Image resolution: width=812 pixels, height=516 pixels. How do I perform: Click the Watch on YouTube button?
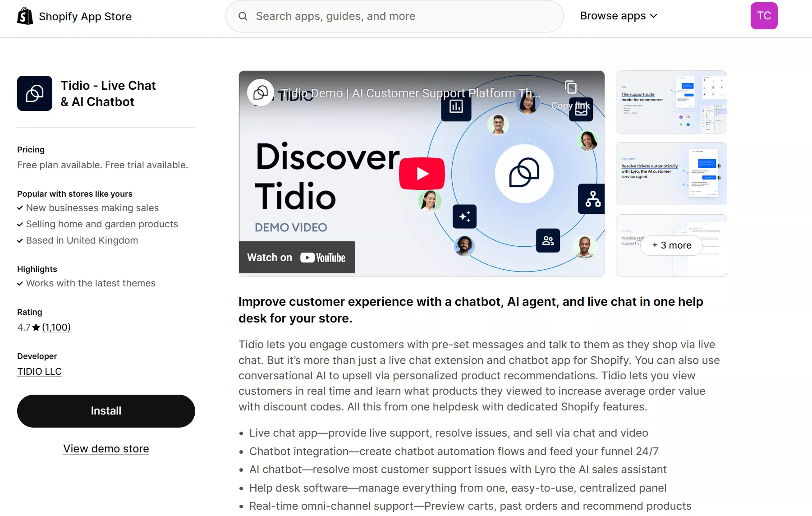(x=297, y=257)
